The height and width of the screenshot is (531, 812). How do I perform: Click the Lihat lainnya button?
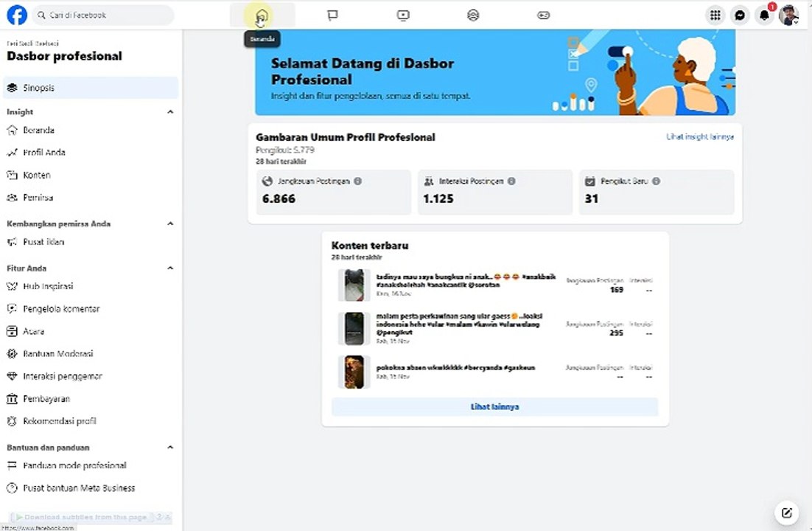coord(494,407)
